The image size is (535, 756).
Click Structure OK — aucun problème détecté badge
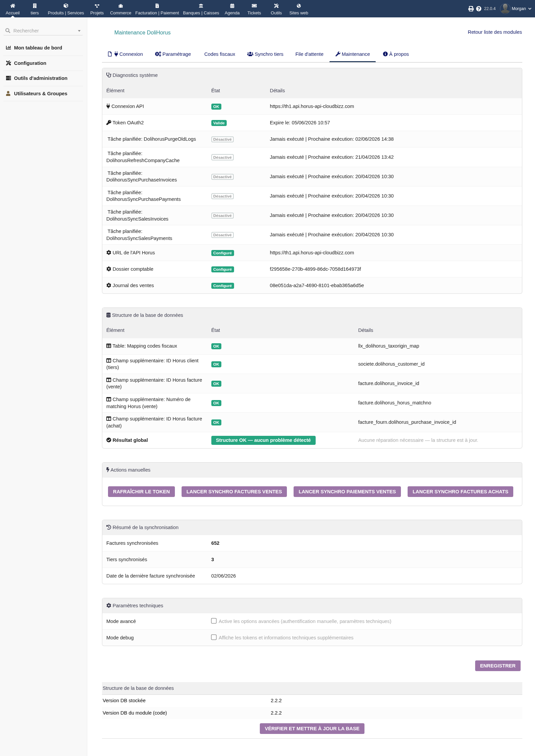point(263,440)
